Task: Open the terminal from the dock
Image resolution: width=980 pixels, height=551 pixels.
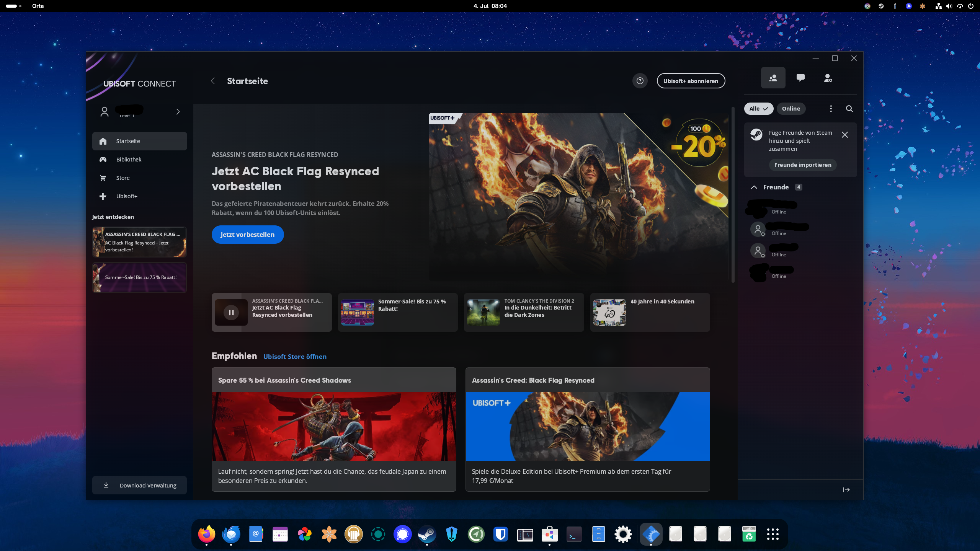Action: [x=574, y=534]
